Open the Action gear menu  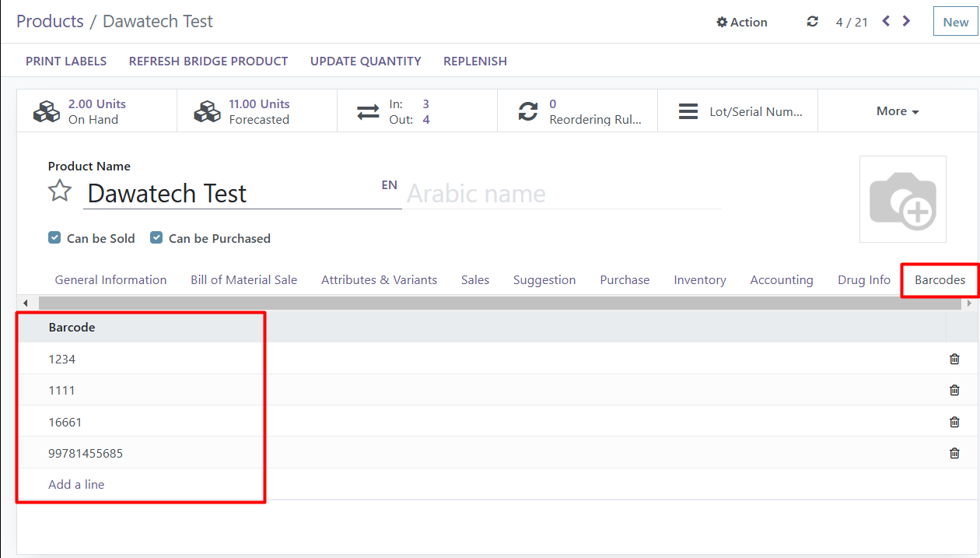742,22
